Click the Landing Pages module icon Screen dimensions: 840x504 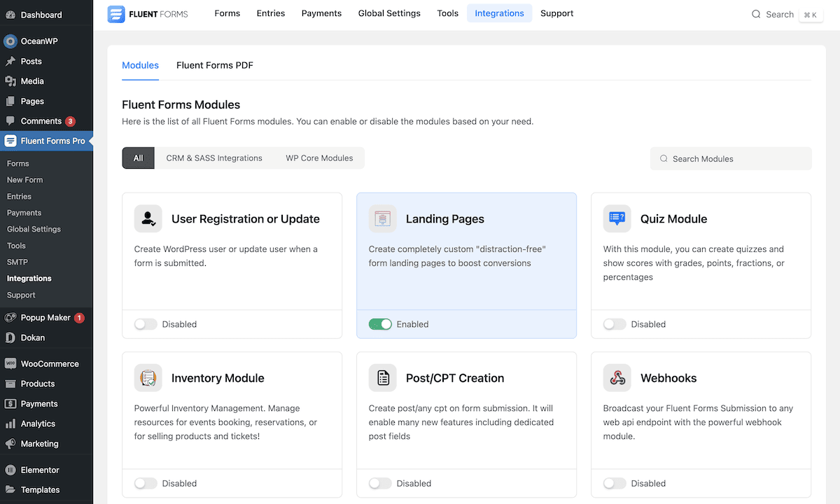pos(383,218)
